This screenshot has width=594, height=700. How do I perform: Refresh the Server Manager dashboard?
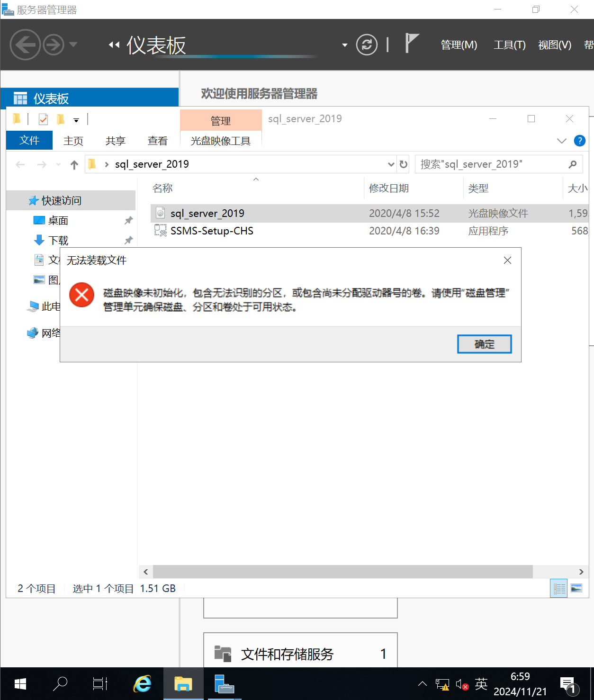tap(367, 45)
